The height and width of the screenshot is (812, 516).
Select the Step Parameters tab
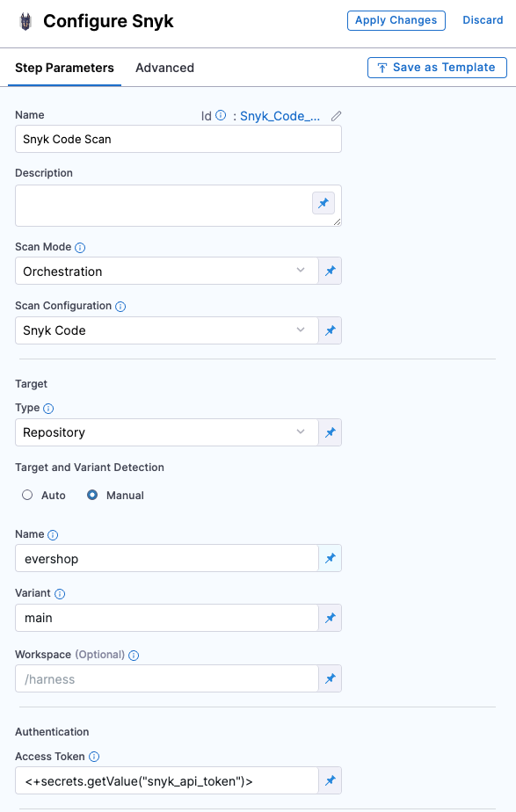[64, 68]
